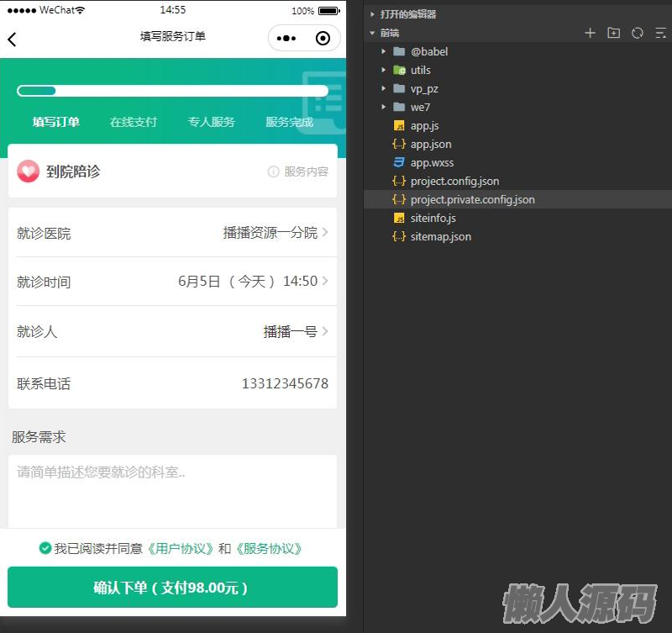
Task: Select app.json file name in tree
Action: [431, 144]
